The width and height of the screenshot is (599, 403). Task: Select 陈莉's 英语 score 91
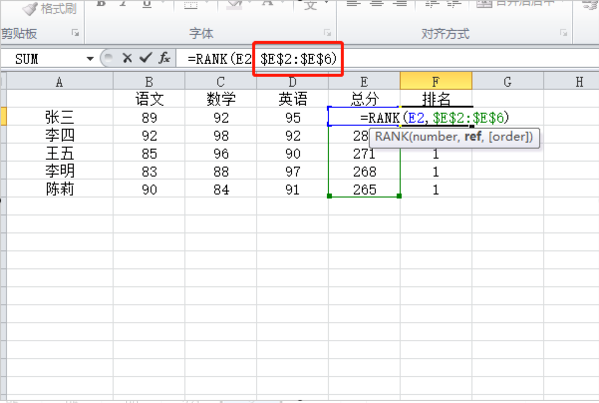click(x=293, y=189)
